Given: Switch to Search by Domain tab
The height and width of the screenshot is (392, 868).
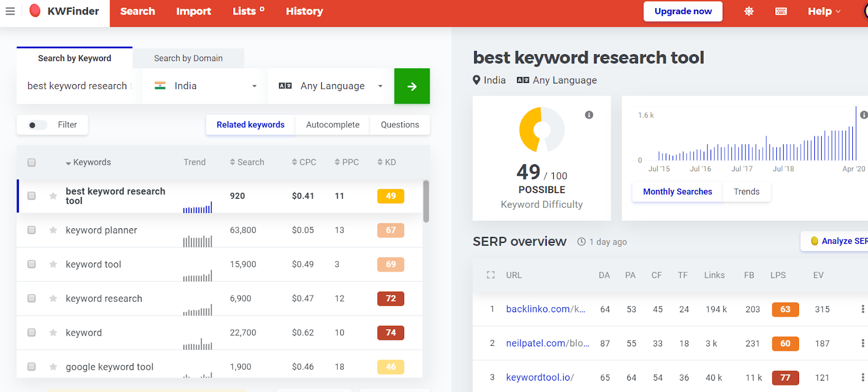Looking at the screenshot, I should [188, 58].
